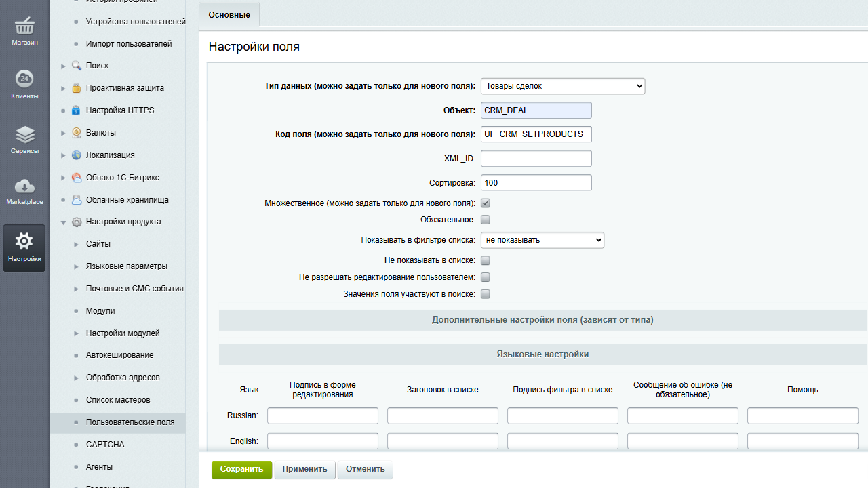The width and height of the screenshot is (868, 488).
Task: Click the Языковые настройки section header
Action: (542, 354)
